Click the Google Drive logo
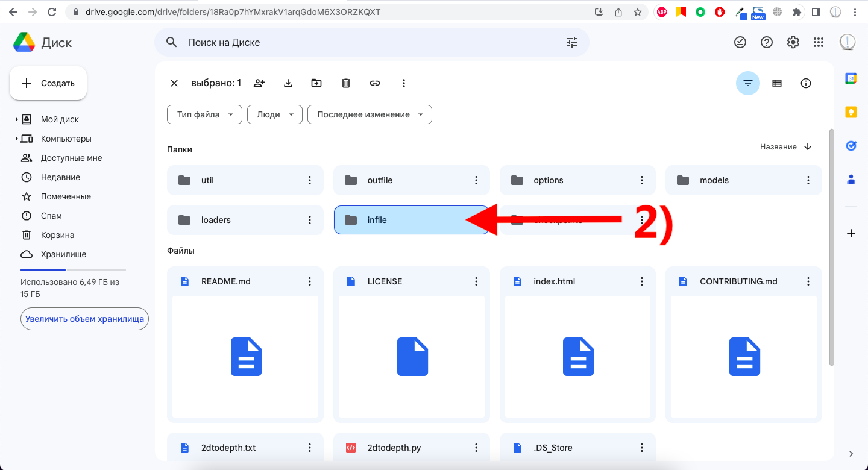 click(x=24, y=42)
